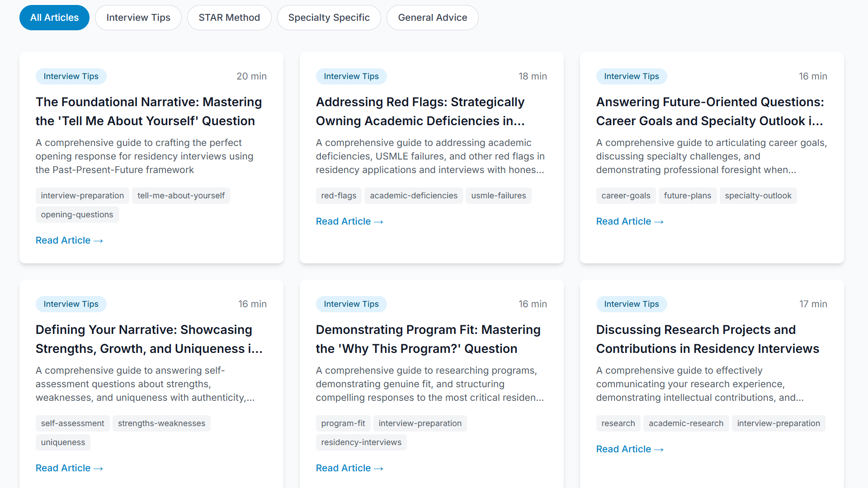Select the General Advice filter

[432, 17]
